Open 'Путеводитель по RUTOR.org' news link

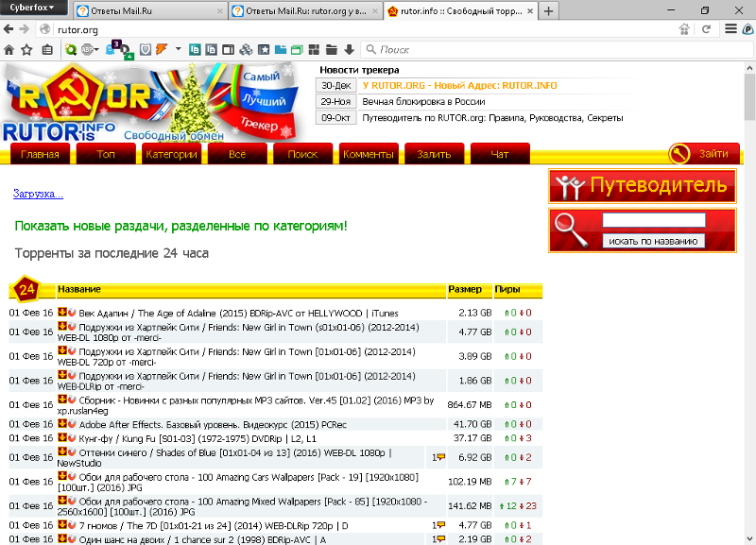point(492,118)
